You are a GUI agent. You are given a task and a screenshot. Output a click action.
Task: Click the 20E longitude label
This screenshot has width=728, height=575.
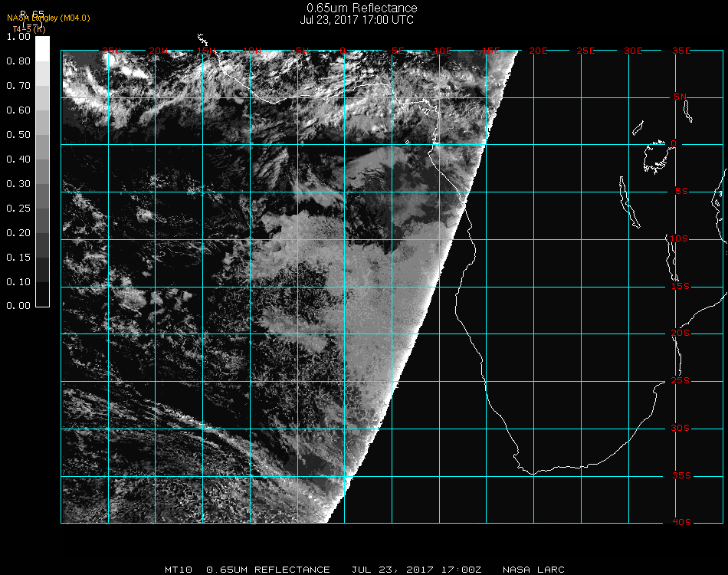point(538,51)
